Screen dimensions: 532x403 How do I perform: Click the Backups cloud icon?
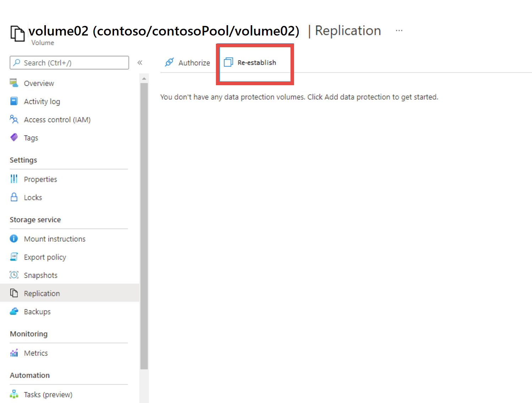pos(14,311)
